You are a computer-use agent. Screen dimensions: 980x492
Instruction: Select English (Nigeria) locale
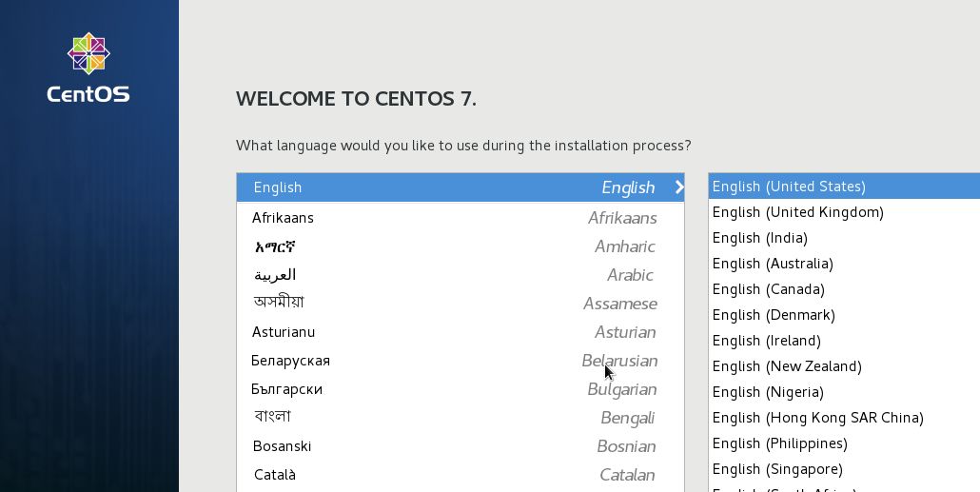[844, 392]
